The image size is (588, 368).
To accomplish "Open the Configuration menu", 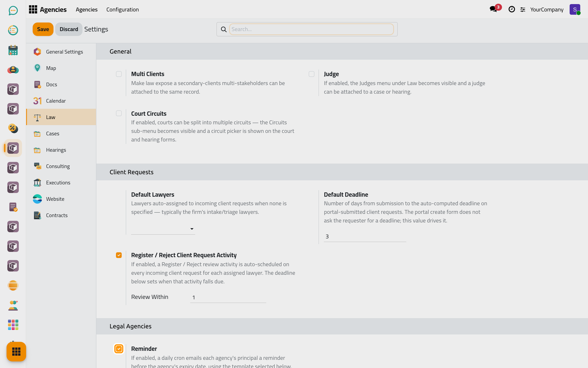I will 123,10.
